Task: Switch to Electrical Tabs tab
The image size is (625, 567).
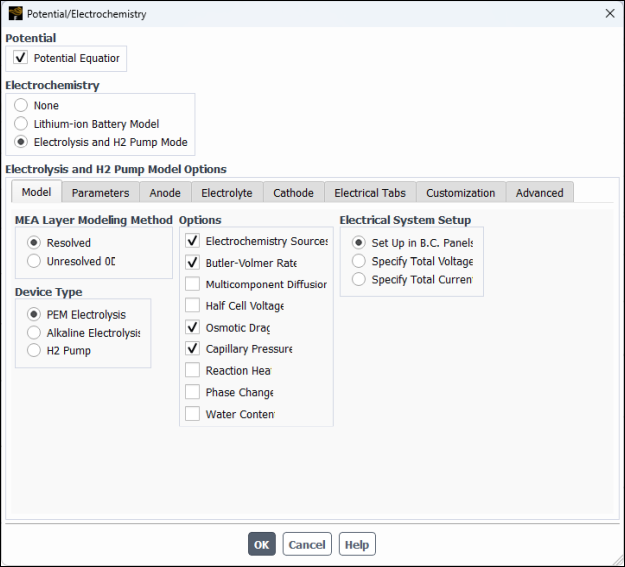Action: (x=370, y=193)
